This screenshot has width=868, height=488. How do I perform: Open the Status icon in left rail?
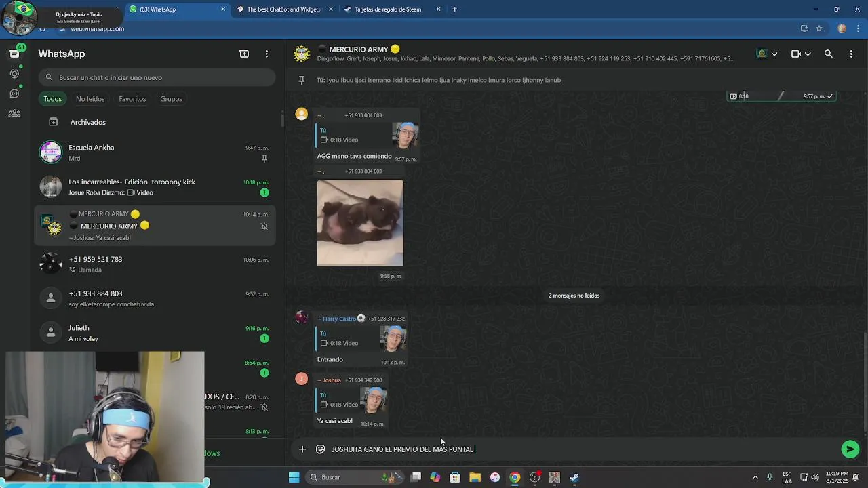(14, 73)
